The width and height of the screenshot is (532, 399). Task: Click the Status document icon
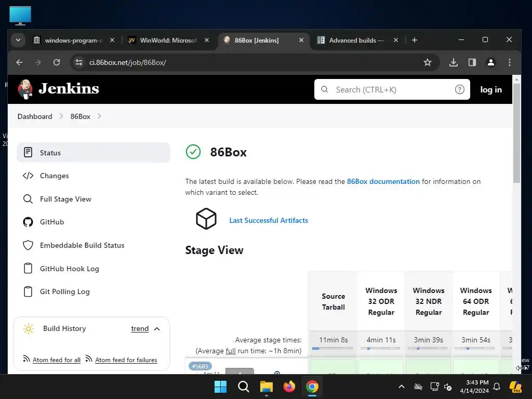pyautogui.click(x=28, y=152)
